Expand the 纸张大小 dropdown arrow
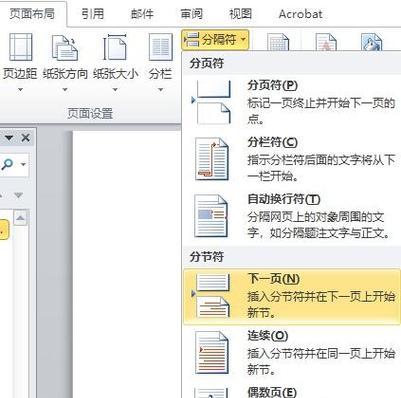Screen dimensions: 401x398 click(x=115, y=89)
